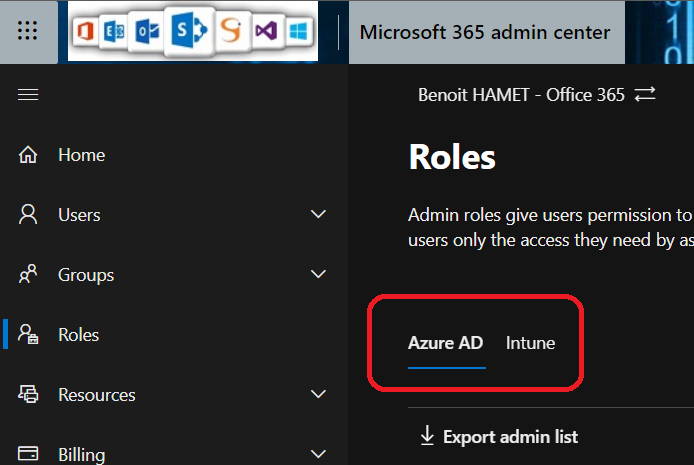Click the export download arrow icon
The image size is (694, 465).
point(427,436)
